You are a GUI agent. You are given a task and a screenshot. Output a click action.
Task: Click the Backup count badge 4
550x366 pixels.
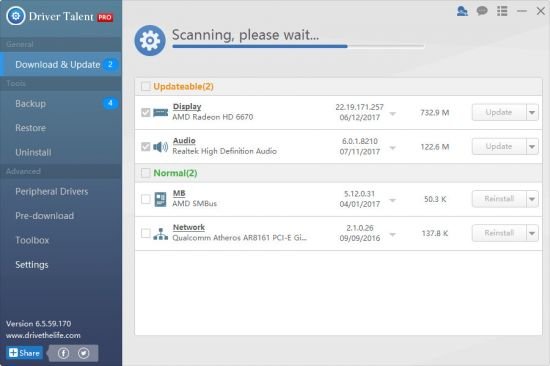(110, 103)
